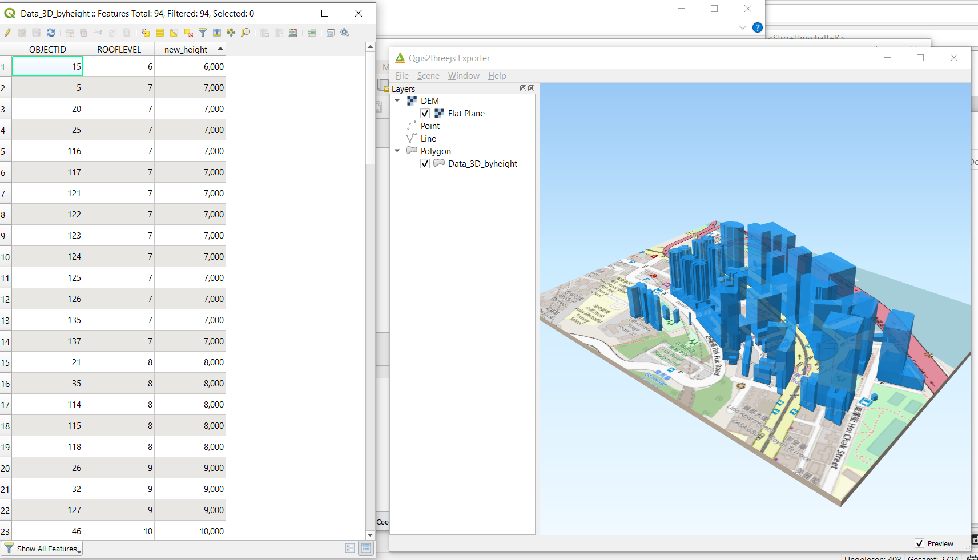Click the Show All Features filter button
The width and height of the screenshot is (978, 560).
42,549
